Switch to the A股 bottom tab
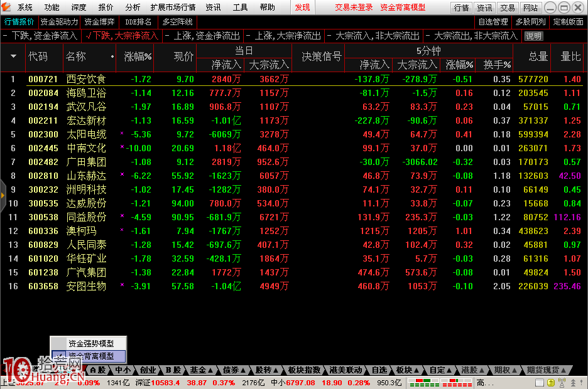This screenshot has width=588, height=389. tap(98, 370)
